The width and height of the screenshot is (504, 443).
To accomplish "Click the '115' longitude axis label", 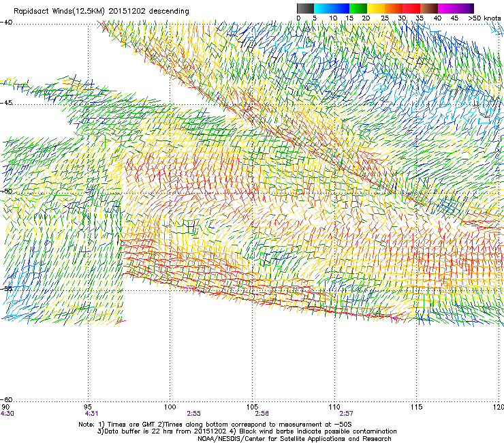I will point(417,407).
